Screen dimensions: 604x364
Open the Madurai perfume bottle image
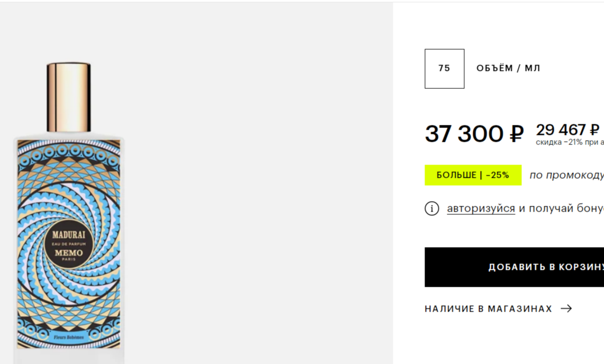(69, 212)
